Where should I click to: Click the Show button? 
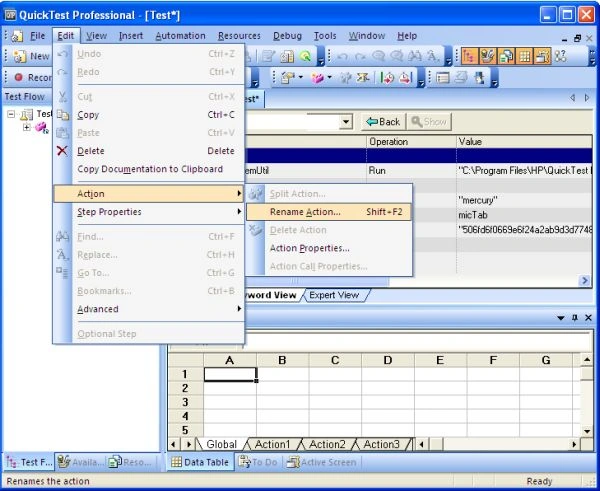click(429, 122)
